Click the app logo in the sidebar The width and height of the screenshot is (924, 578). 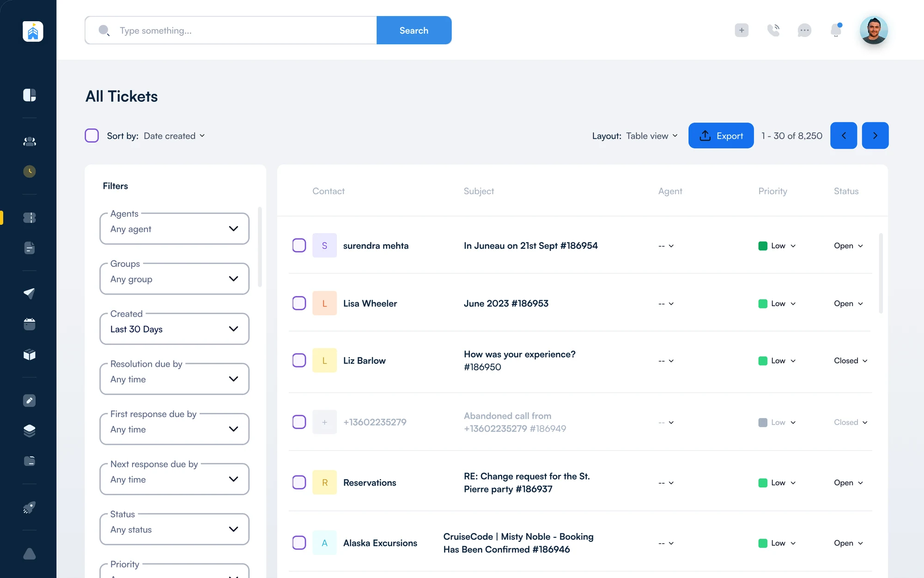pyautogui.click(x=33, y=31)
